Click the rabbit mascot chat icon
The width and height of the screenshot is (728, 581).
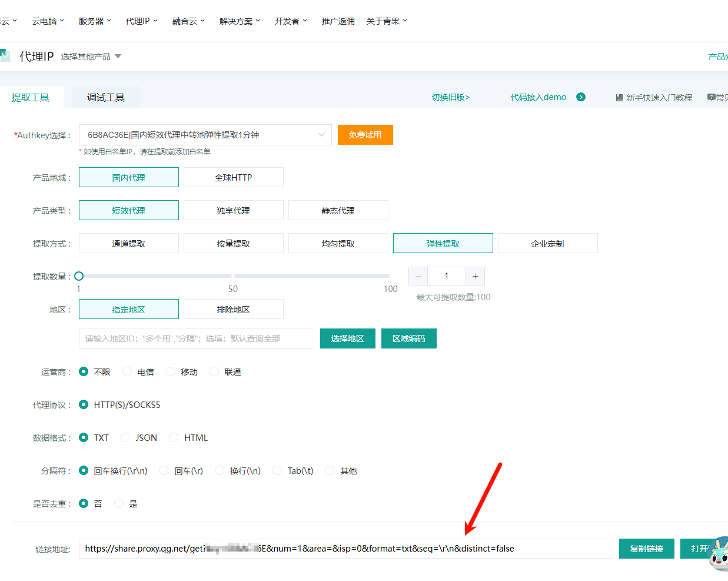click(x=718, y=554)
